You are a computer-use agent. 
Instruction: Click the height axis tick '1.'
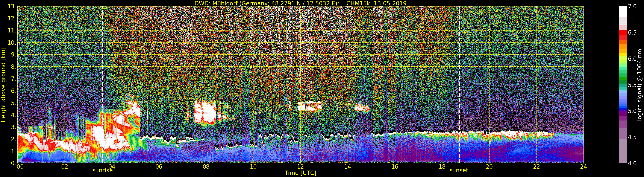[13, 151]
